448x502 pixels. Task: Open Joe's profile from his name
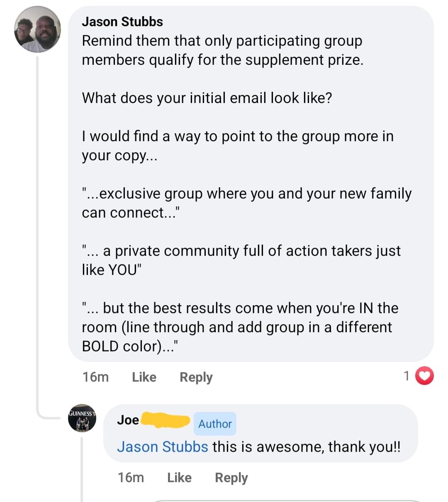coord(128,420)
